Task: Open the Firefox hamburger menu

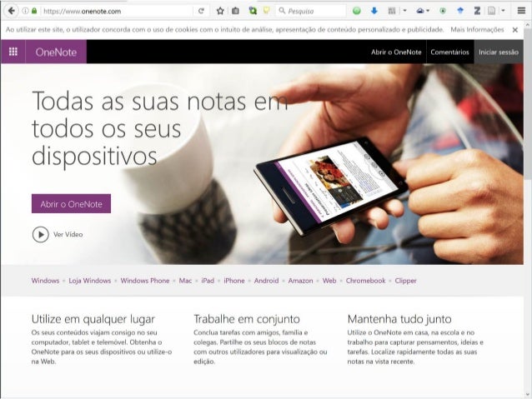Action: point(521,11)
